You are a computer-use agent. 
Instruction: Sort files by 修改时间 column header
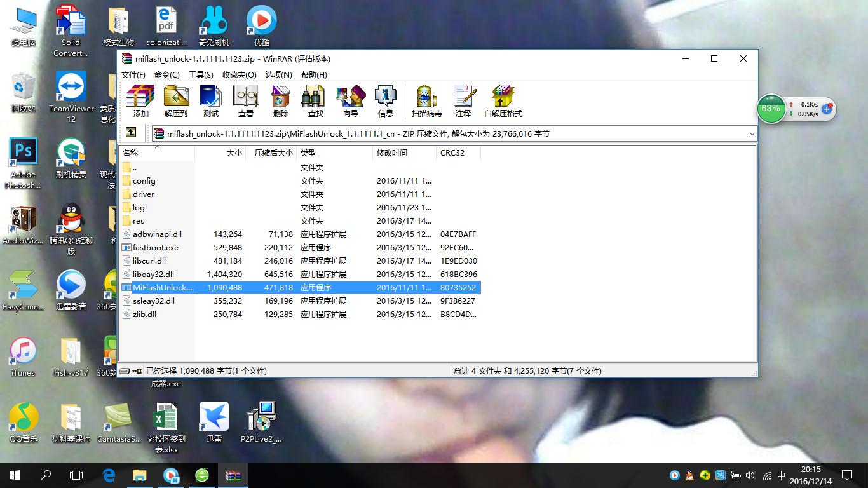point(404,152)
